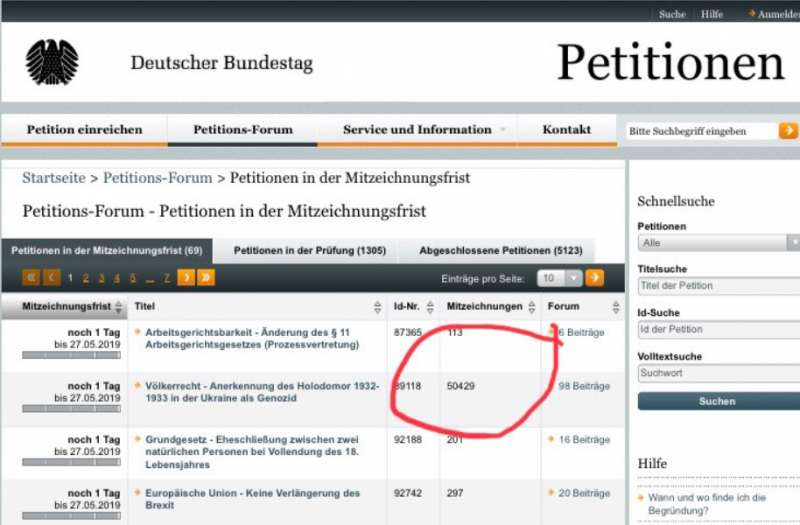Select Id number 92742
This screenshot has height=525, width=800.
408,493
